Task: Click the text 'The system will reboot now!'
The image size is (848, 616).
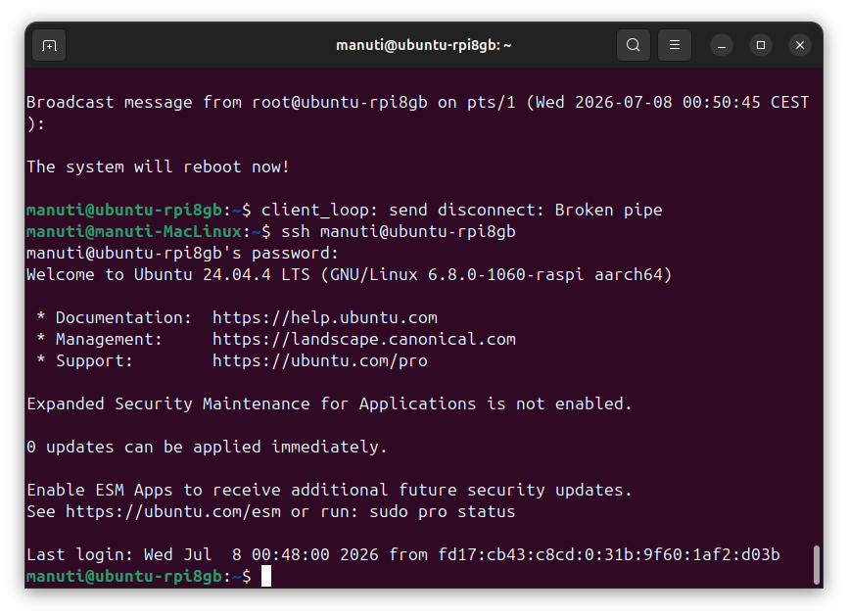Action: [158, 167]
